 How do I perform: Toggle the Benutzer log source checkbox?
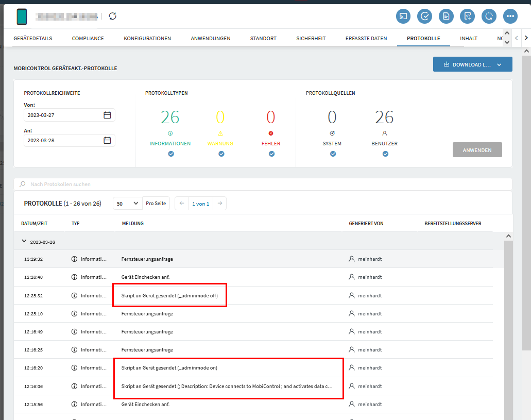385,154
